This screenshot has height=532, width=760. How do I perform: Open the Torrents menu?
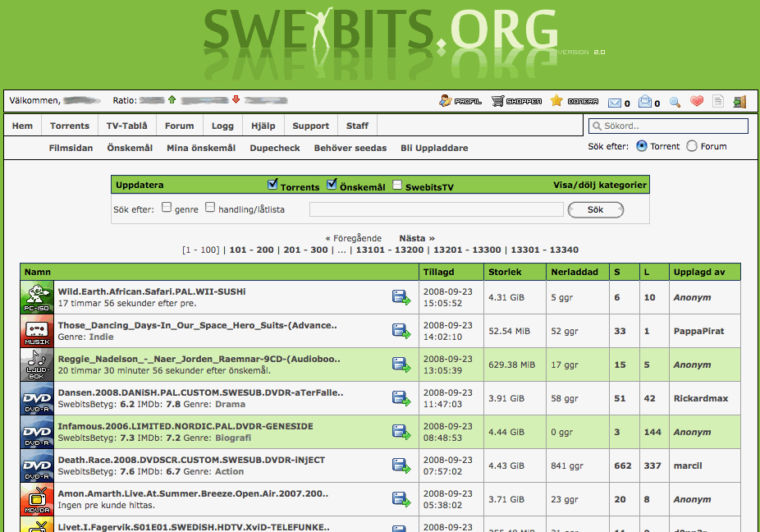tap(69, 126)
